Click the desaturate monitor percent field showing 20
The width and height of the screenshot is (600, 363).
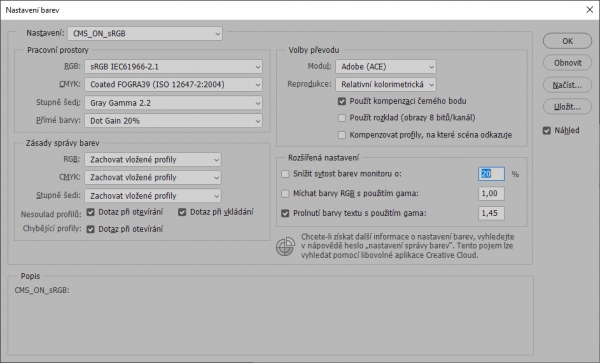(491, 174)
